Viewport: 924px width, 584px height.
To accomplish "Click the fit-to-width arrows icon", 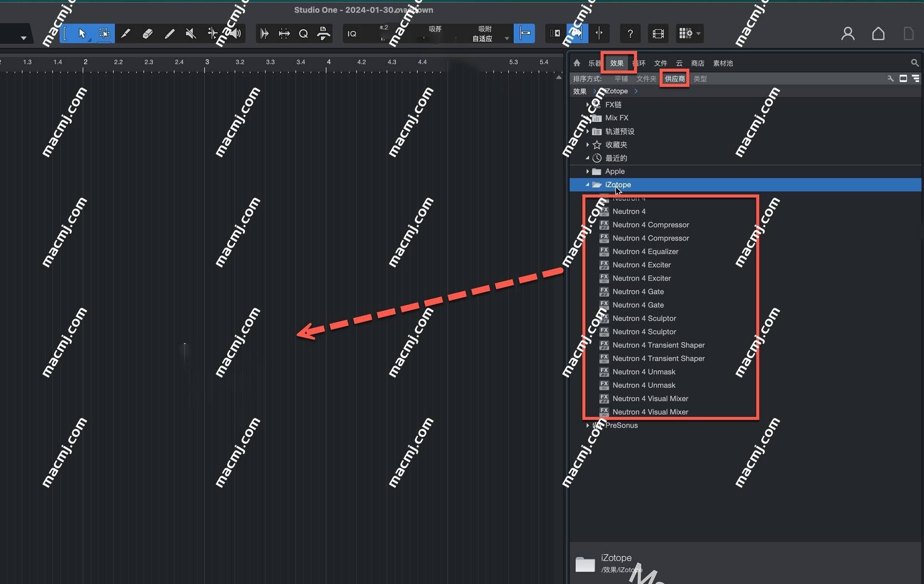I will tap(284, 33).
